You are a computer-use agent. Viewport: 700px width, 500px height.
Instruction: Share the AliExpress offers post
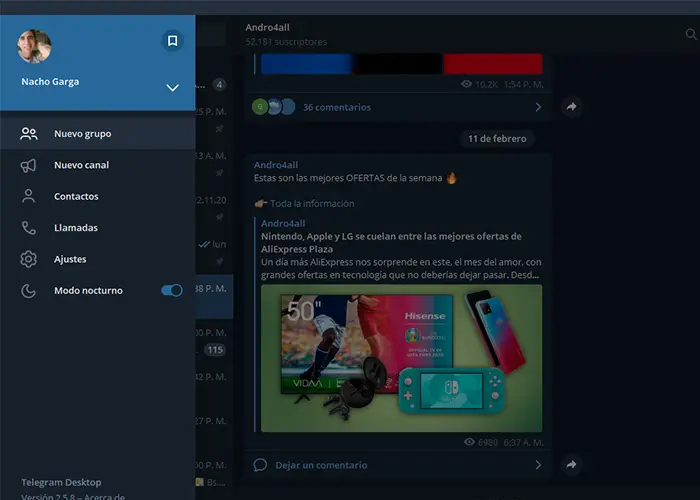point(571,465)
